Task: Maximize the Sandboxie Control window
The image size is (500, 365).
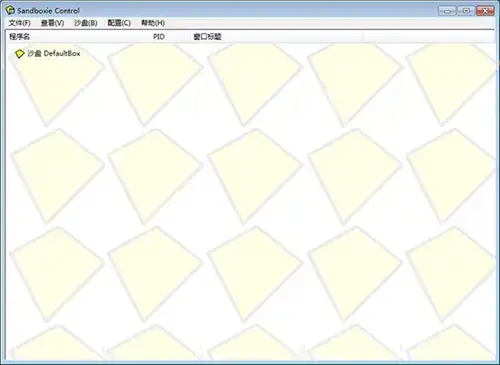Action: pyautogui.click(x=466, y=11)
